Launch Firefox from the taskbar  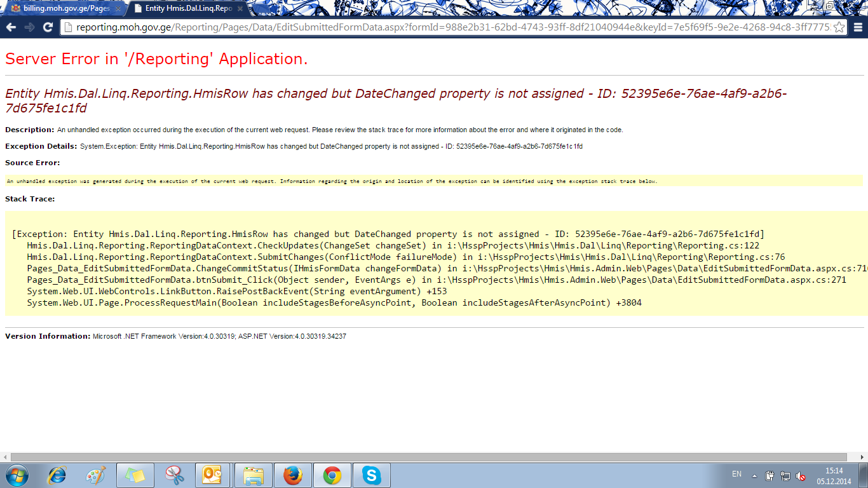pos(292,475)
